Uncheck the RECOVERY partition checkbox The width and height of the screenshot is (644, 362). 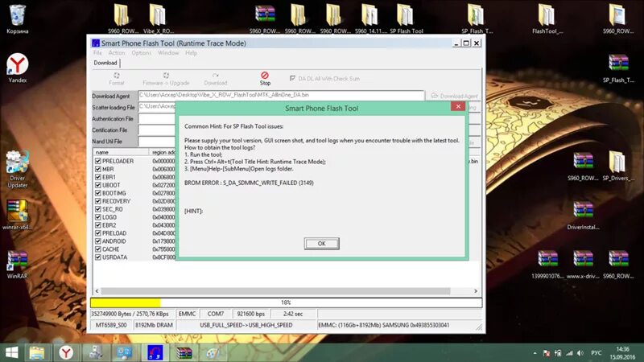(97, 201)
